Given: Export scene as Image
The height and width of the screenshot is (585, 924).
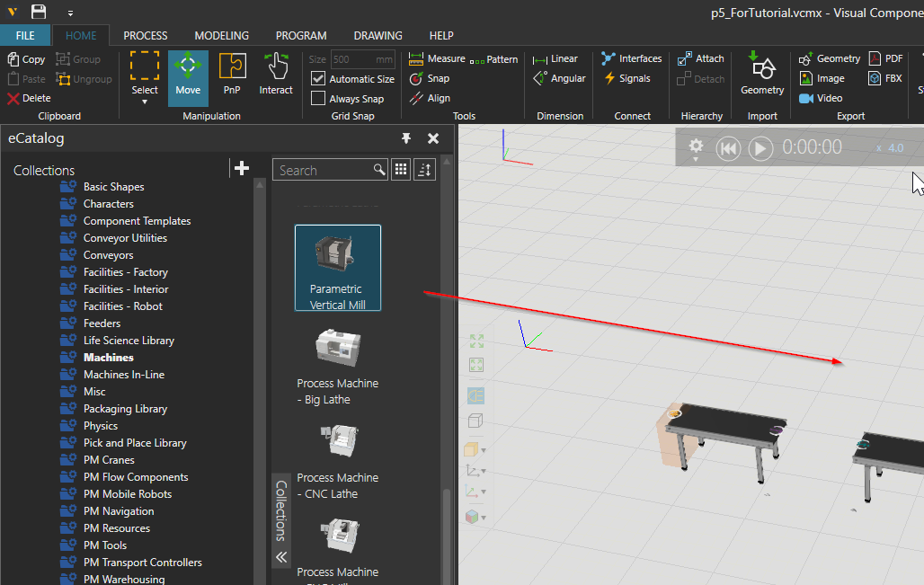Looking at the screenshot, I should click(x=822, y=78).
